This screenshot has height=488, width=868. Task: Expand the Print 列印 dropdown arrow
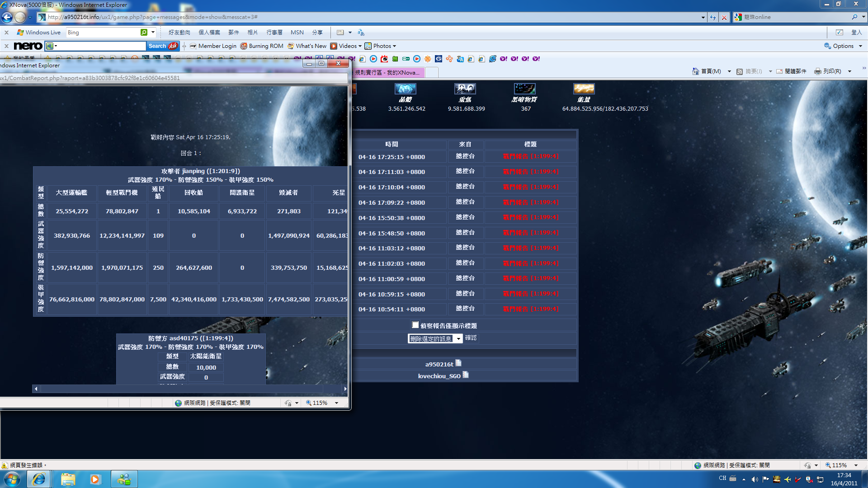click(x=849, y=71)
